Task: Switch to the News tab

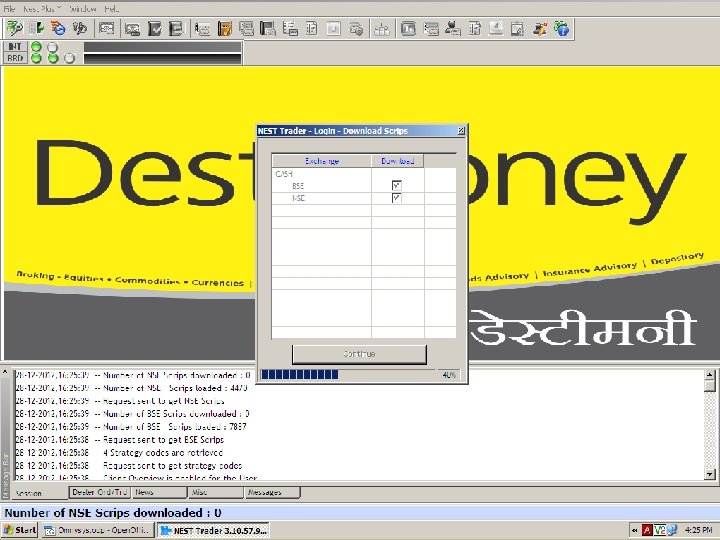Action: (159, 492)
